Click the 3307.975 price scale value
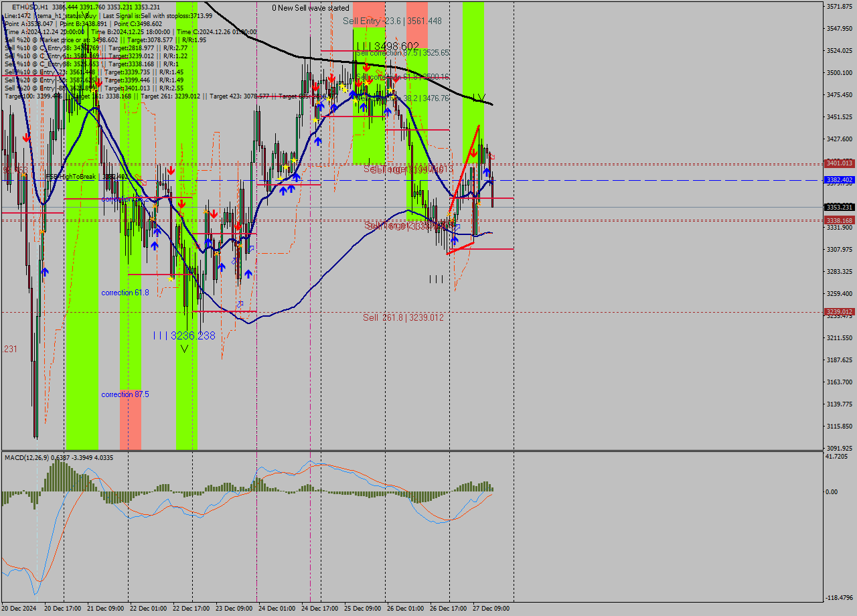 pyautogui.click(x=839, y=250)
